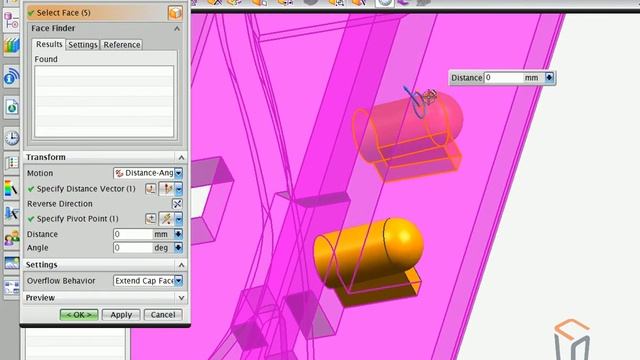Open the Process Studio list icon in sidebar

[11, 163]
